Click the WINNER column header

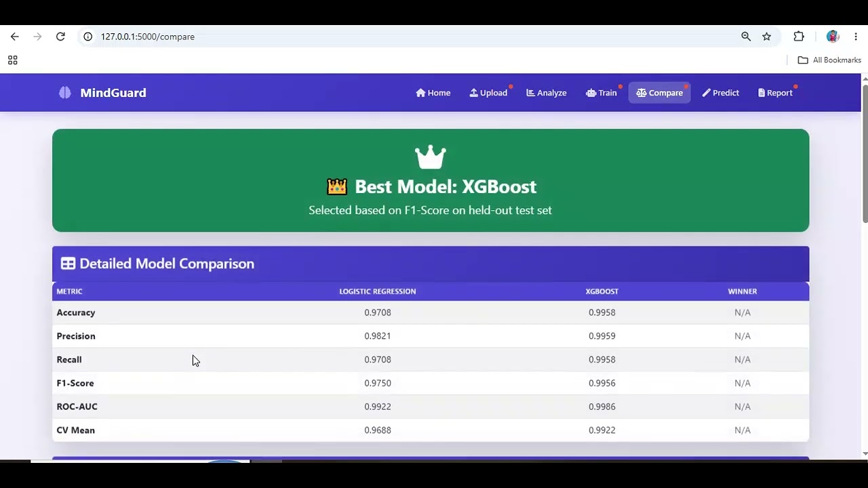743,291
